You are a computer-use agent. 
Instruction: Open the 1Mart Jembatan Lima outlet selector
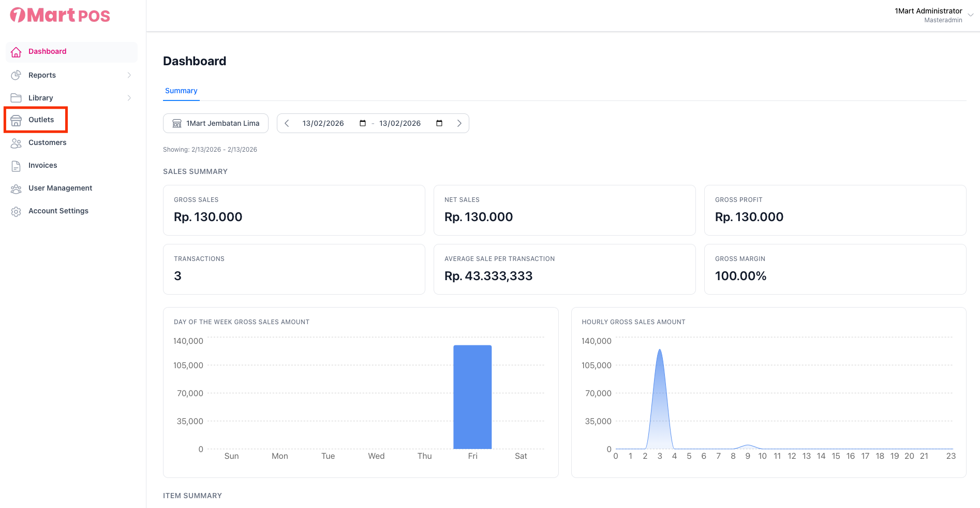tap(216, 123)
